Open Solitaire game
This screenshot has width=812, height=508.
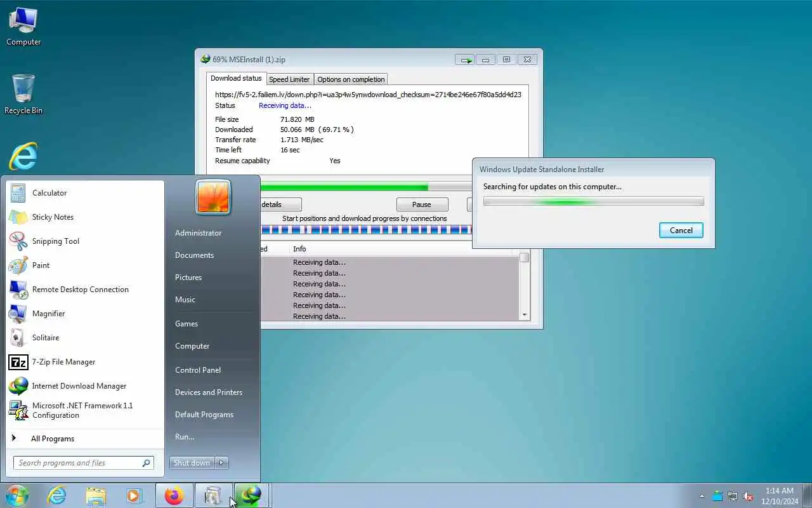[86, 338]
